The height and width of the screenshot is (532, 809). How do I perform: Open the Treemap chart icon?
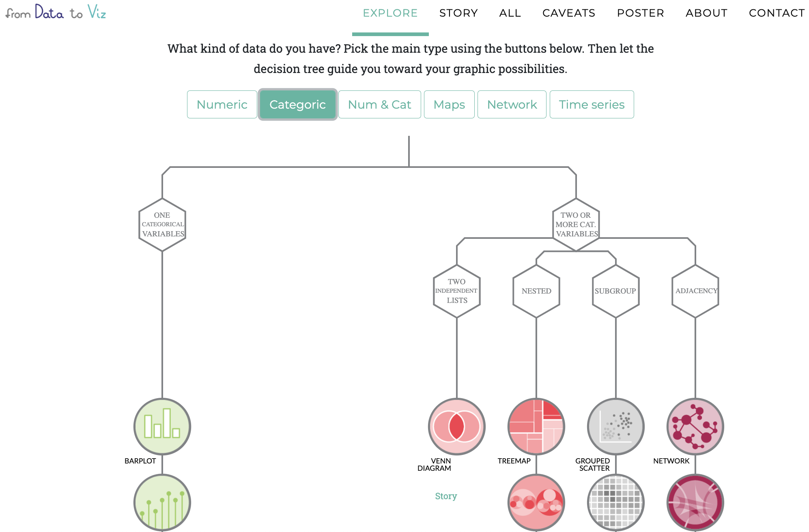[536, 427]
